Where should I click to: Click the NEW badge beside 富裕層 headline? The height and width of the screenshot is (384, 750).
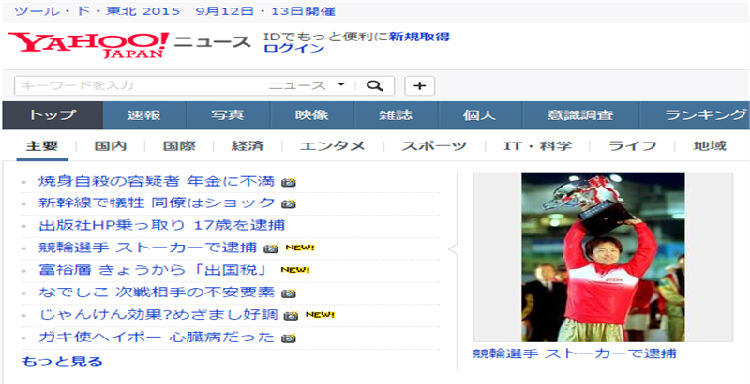click(x=295, y=270)
